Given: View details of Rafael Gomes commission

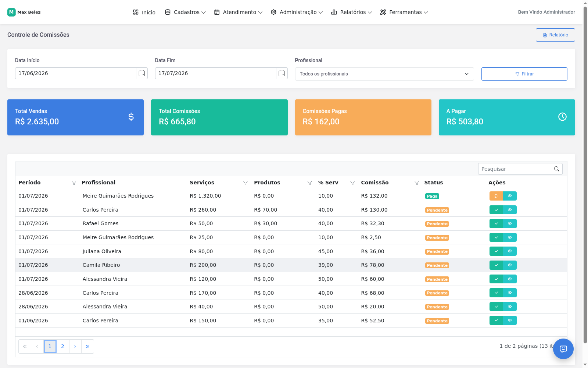Looking at the screenshot, I should point(510,223).
